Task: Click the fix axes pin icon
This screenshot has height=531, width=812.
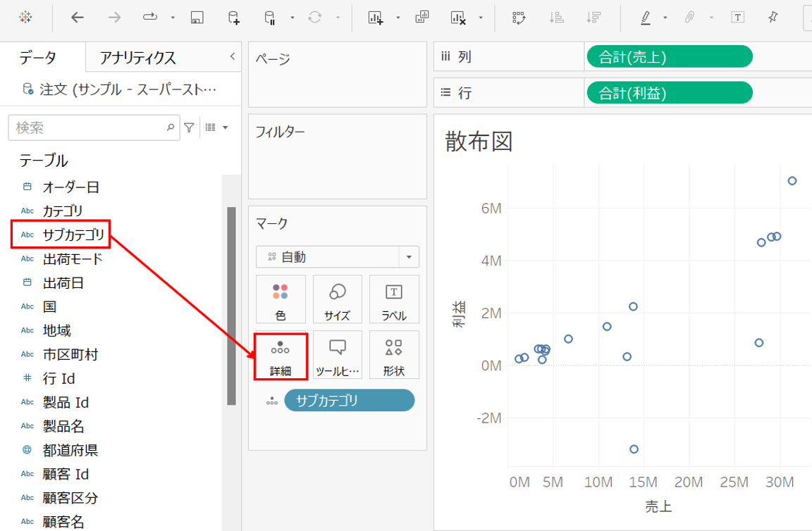Action: (x=773, y=18)
